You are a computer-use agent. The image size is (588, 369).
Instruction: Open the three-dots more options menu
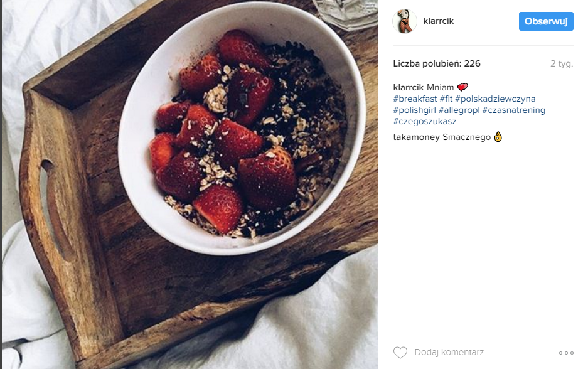pyautogui.click(x=566, y=353)
